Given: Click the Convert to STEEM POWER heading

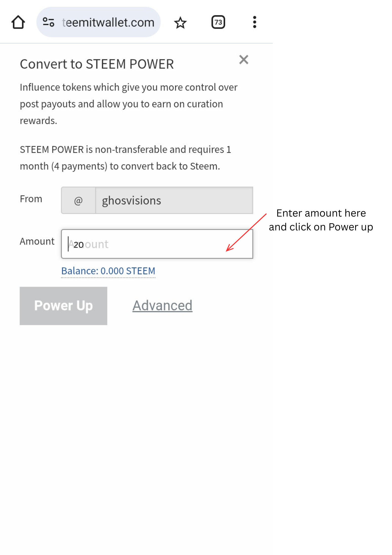Looking at the screenshot, I should (x=97, y=64).
